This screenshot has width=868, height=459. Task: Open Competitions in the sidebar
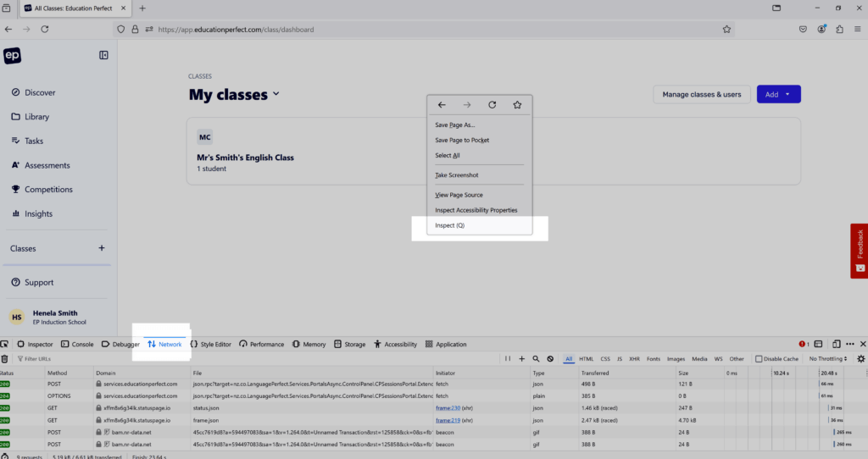tap(42, 189)
